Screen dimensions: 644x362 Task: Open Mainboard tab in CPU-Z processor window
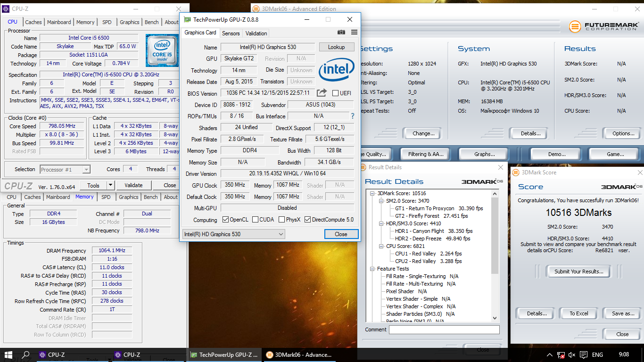(59, 22)
